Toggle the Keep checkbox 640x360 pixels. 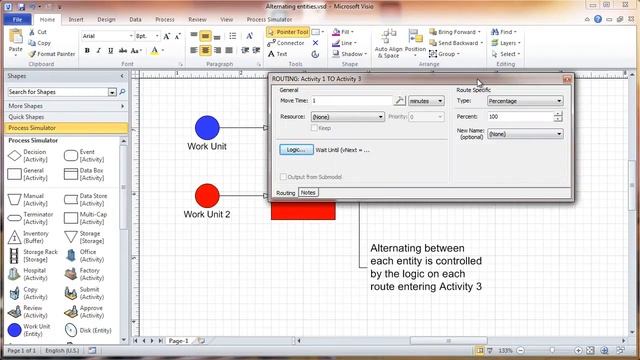click(x=314, y=128)
